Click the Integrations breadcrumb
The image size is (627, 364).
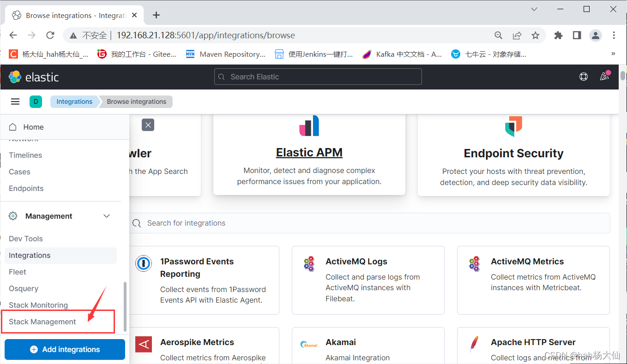pyautogui.click(x=74, y=101)
